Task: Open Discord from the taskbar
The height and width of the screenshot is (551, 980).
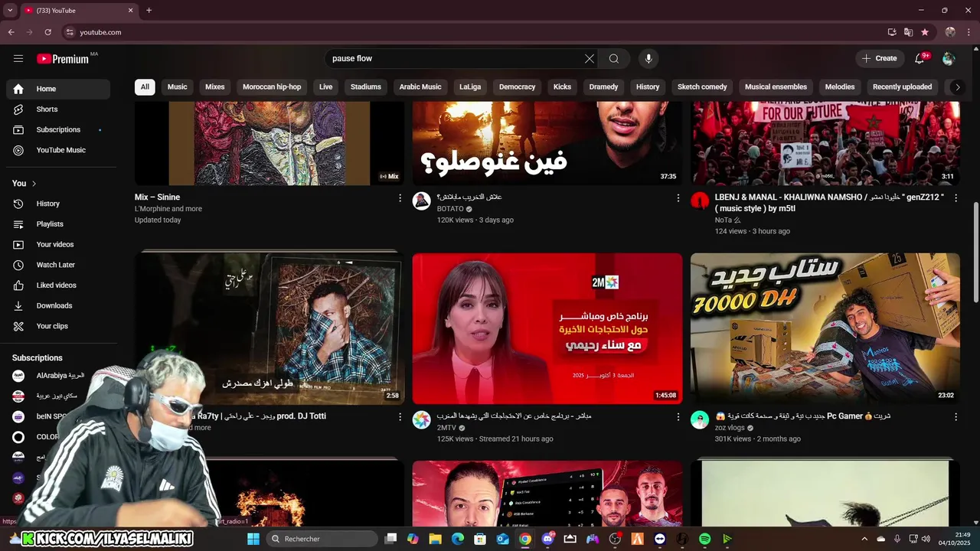Action: click(x=547, y=539)
